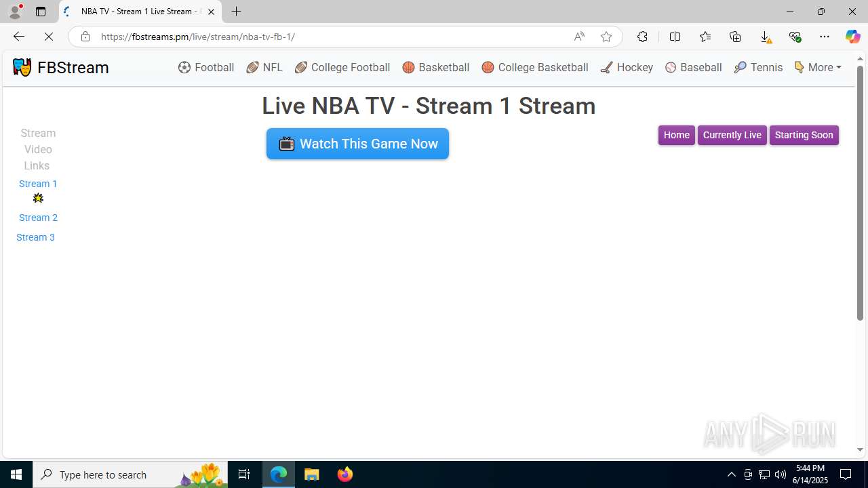Open Read aloud in address bar
The height and width of the screenshot is (488, 868).
point(579,37)
